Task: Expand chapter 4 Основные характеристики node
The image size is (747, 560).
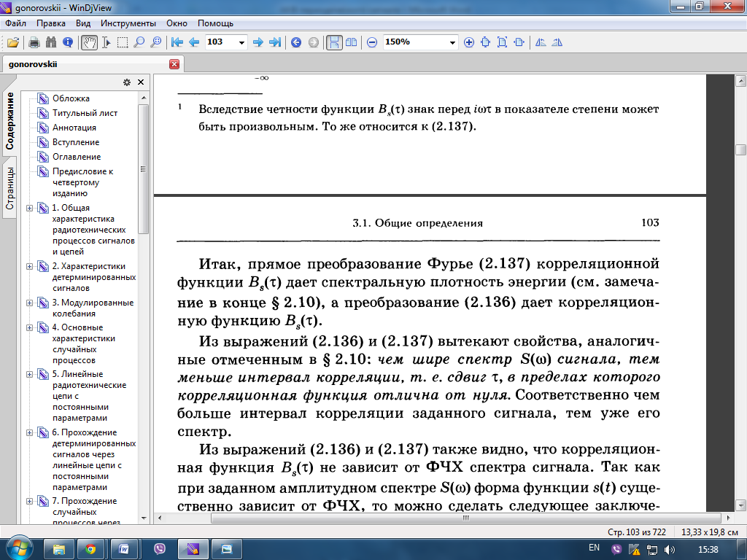Action: pyautogui.click(x=29, y=327)
